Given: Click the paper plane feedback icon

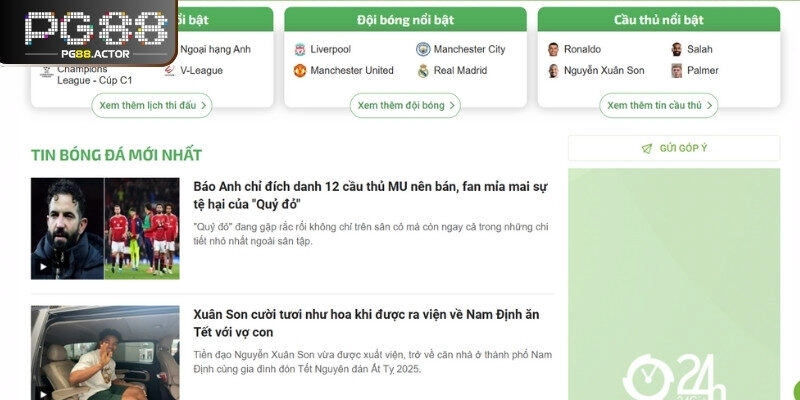Looking at the screenshot, I should point(647,148).
